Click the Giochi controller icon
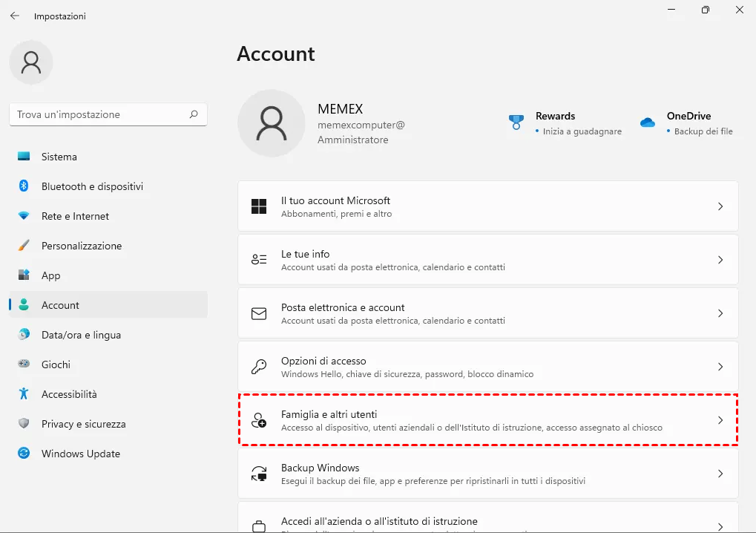The image size is (756, 533). [x=24, y=364]
